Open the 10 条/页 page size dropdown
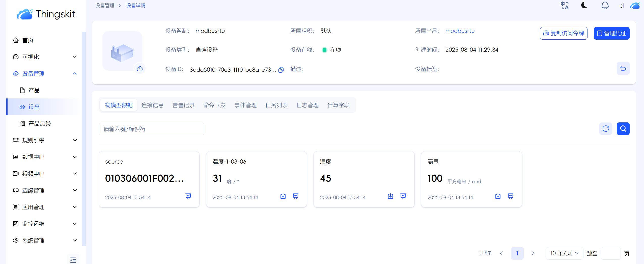 coord(564,253)
